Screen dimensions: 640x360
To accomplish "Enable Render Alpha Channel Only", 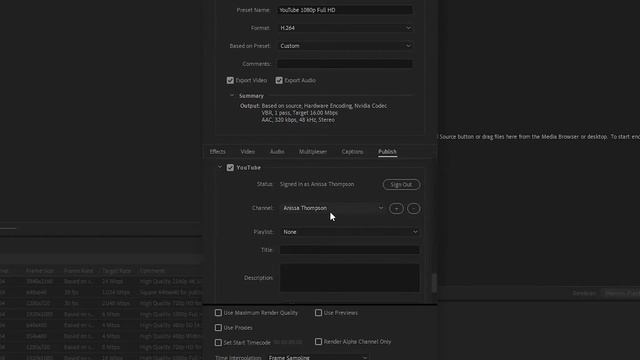I will tap(318, 341).
